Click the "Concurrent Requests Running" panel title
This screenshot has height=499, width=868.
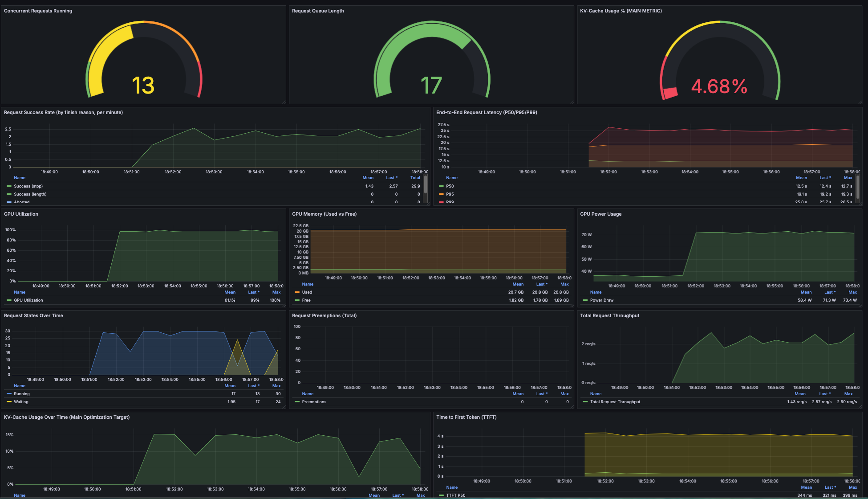pos(38,11)
